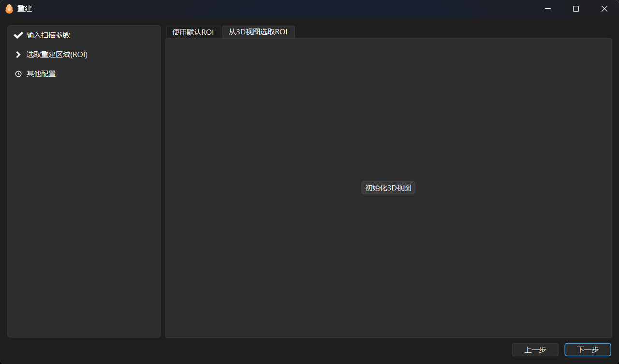The width and height of the screenshot is (619, 364).
Task: Select the 输入扫描参数 step label
Action: pos(48,35)
